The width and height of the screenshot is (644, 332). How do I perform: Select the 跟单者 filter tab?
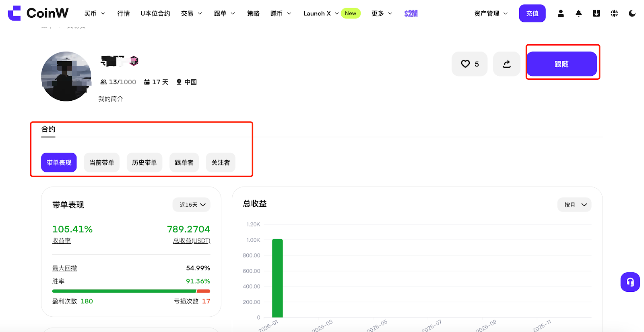(x=184, y=162)
